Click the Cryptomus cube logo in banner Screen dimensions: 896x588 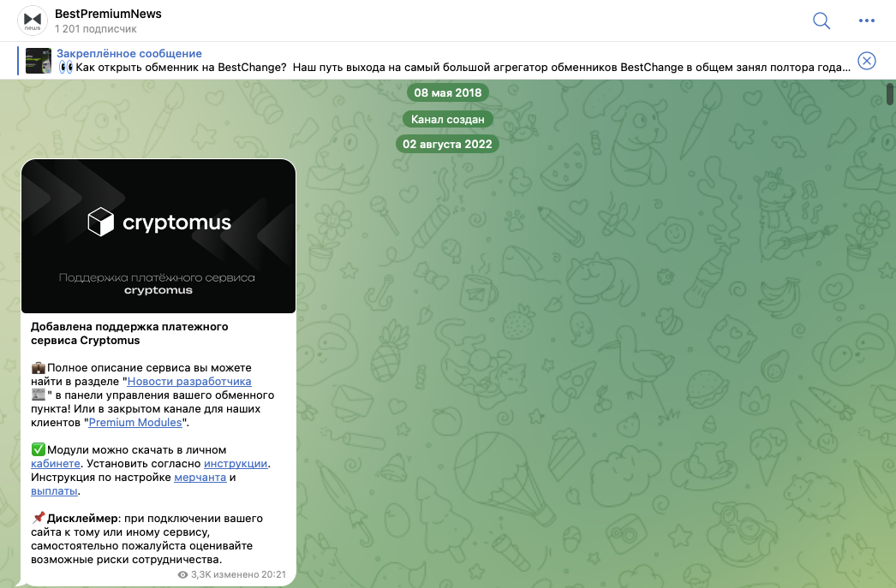click(100, 222)
